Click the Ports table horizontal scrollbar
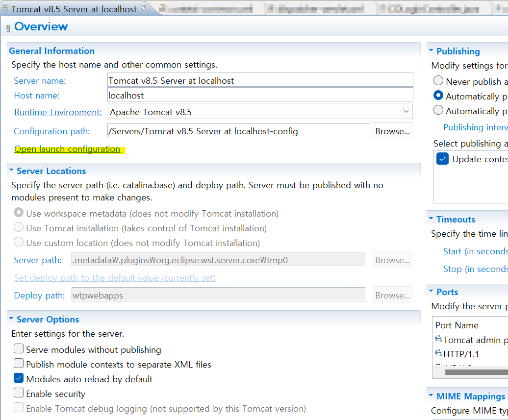This screenshot has width=508, height=420. pyautogui.click(x=476, y=372)
